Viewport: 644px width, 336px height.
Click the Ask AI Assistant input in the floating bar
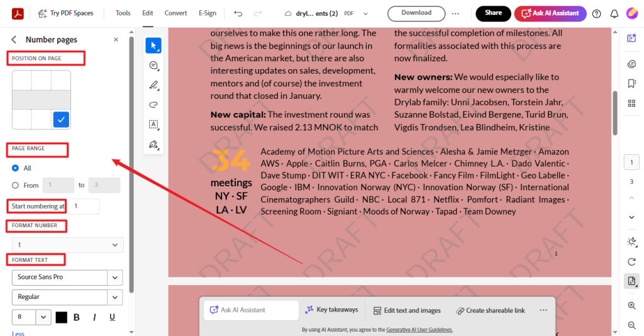pyautogui.click(x=251, y=310)
